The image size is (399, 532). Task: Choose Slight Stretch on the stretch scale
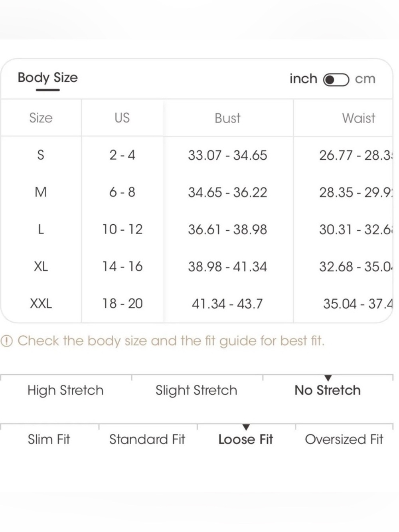point(196,390)
